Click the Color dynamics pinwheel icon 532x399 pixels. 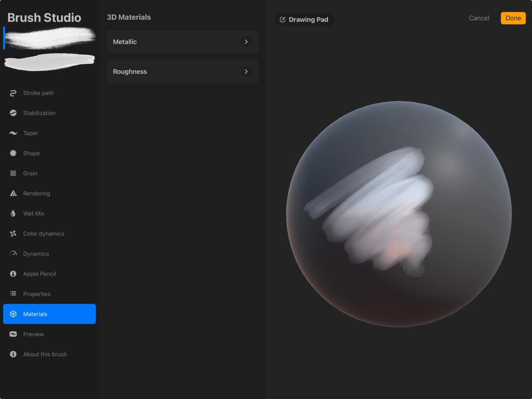click(13, 234)
